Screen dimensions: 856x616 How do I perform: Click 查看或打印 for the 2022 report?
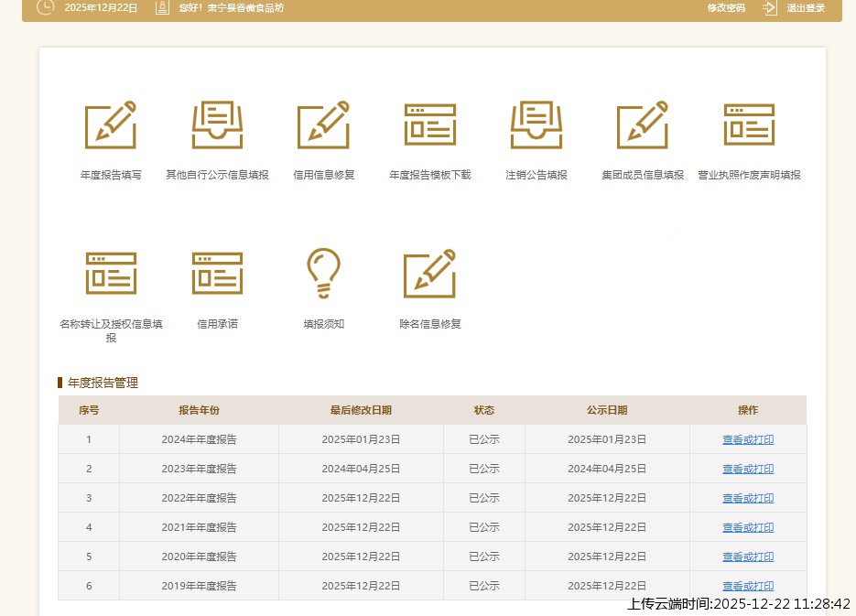pos(747,498)
